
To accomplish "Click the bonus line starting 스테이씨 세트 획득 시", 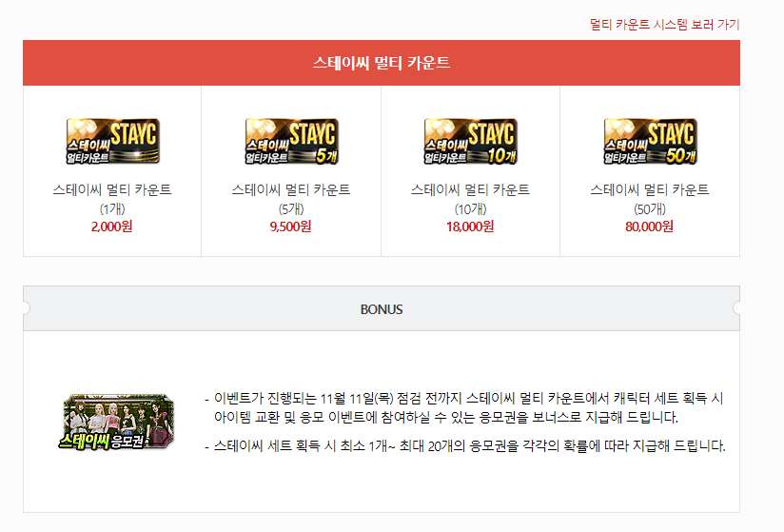I will click(469, 445).
